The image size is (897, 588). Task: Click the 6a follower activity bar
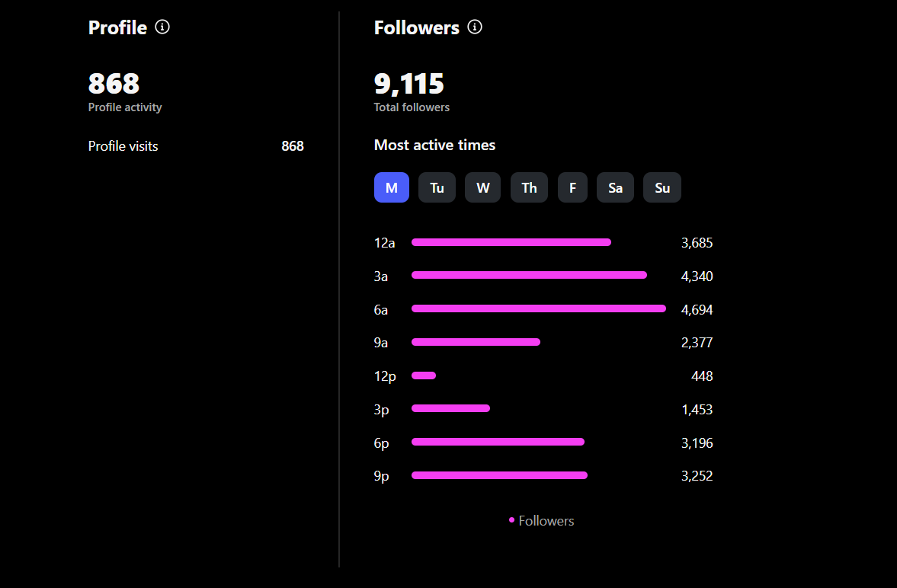pos(538,308)
